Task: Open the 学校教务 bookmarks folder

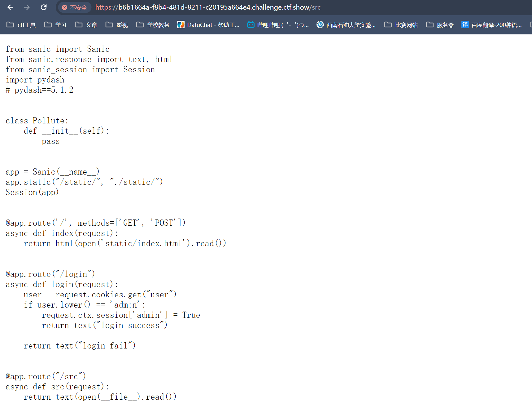Action: pyautogui.click(x=153, y=25)
